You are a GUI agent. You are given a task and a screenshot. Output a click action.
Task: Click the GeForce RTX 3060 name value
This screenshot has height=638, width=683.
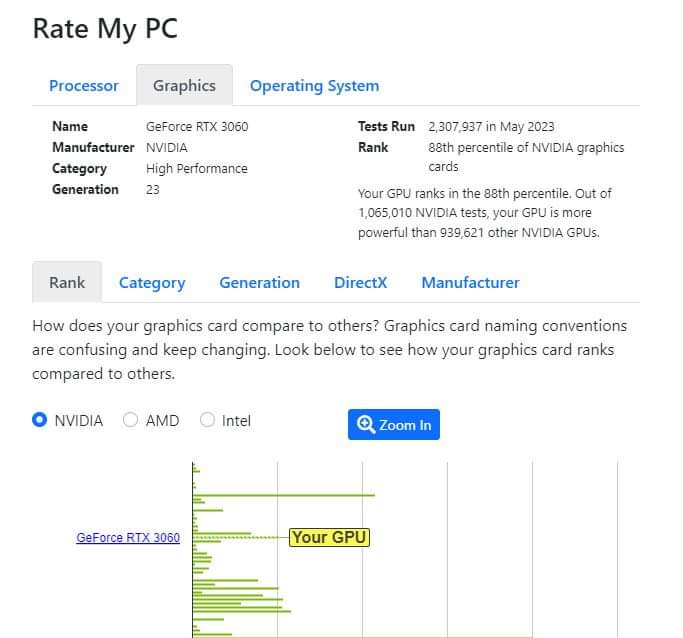tap(197, 127)
